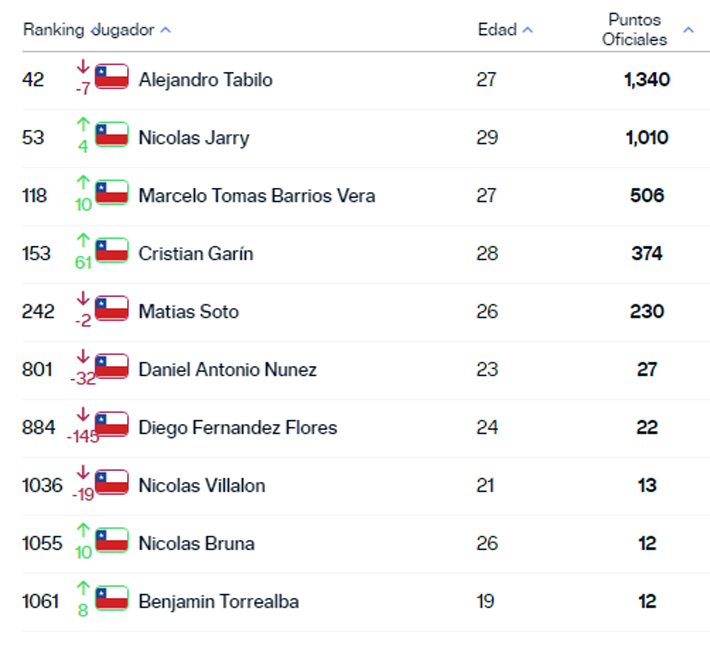This screenshot has width=710, height=649.
Task: Open Daniel Antonio Nunez's profile link
Action: click(x=227, y=370)
